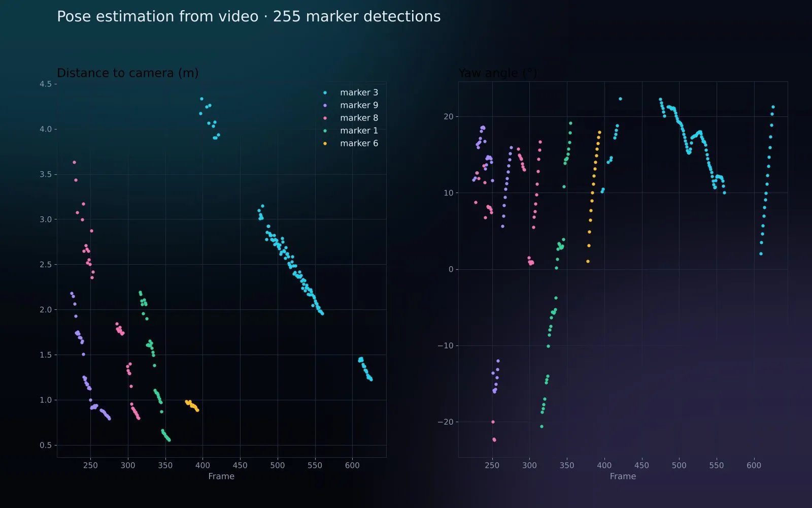The height and width of the screenshot is (508, 812).
Task: Click the 250 frame tick on the distance chart
Action: click(90, 465)
